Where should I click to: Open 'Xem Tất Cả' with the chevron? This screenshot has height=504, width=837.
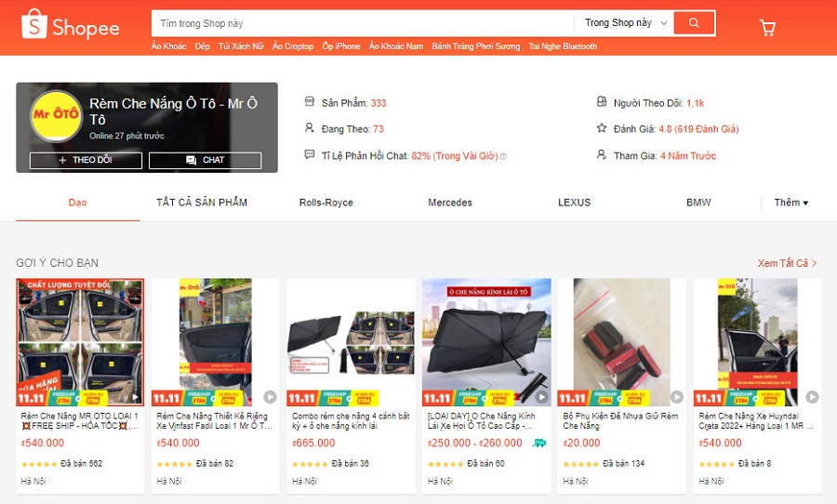pos(787,263)
